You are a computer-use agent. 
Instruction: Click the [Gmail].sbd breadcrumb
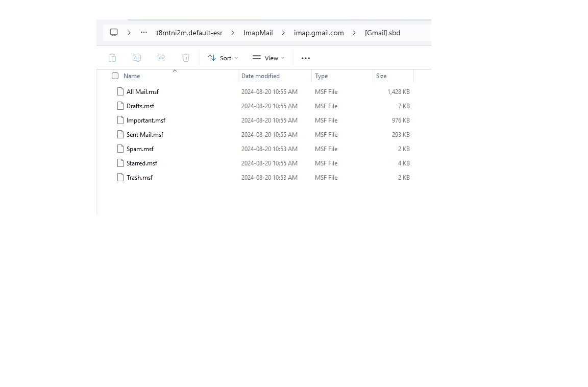(x=382, y=33)
